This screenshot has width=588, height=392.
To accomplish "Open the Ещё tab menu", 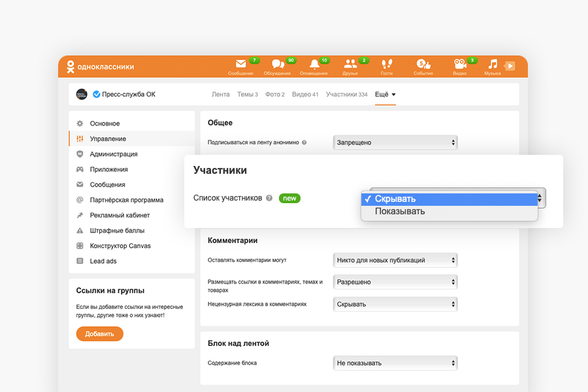I will pos(385,94).
